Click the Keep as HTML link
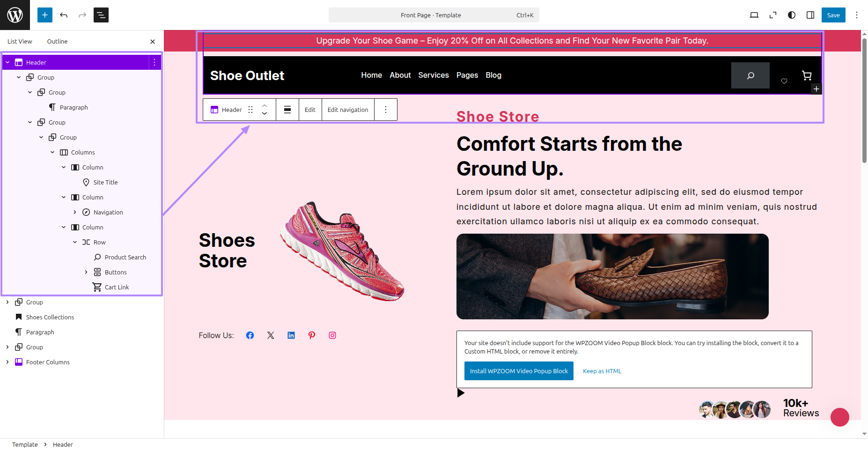The width and height of the screenshot is (868, 450). click(x=602, y=371)
